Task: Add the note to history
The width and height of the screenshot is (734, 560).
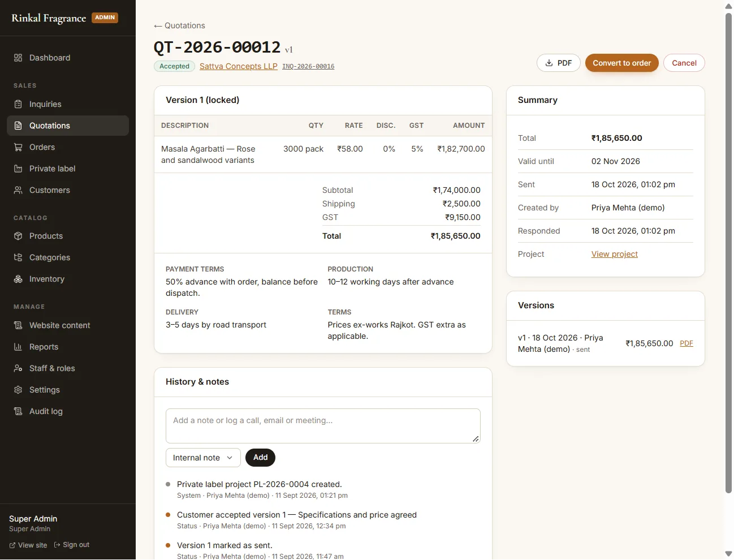Action: click(260, 458)
